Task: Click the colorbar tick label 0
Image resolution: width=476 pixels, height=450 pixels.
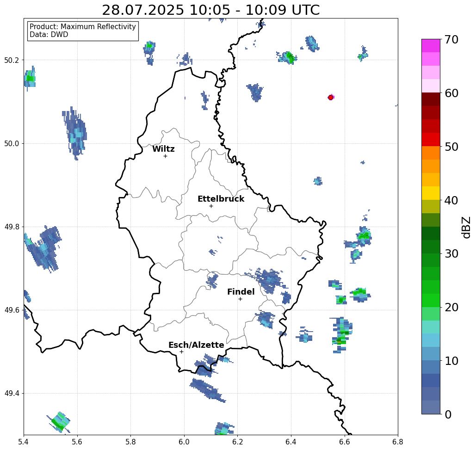Action: click(448, 414)
